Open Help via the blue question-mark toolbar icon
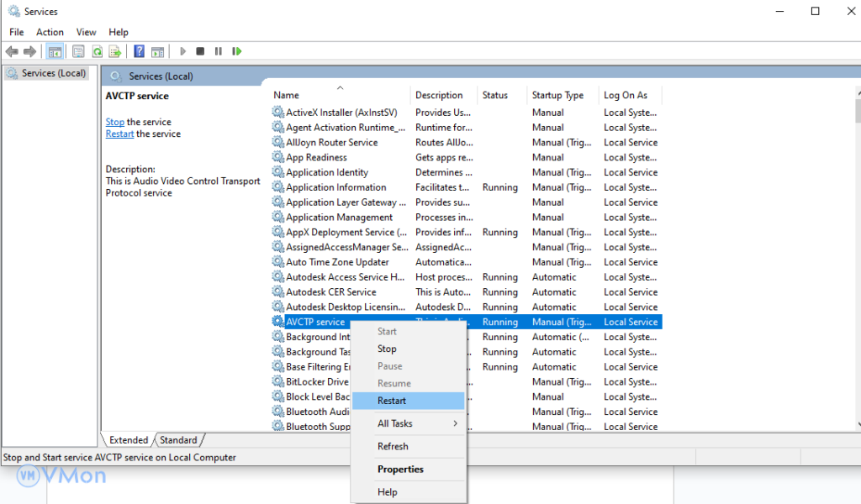Screen dimensions: 861x504 140,51
